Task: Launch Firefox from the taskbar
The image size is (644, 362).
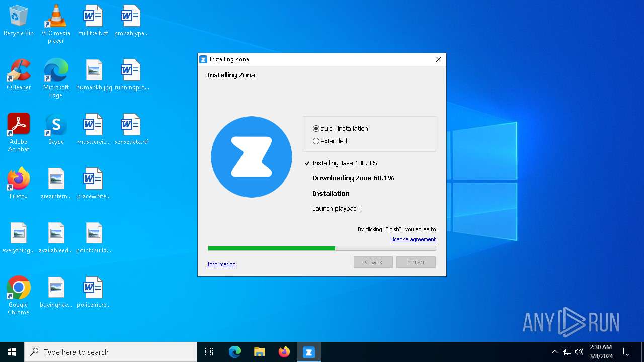Action: pyautogui.click(x=284, y=352)
